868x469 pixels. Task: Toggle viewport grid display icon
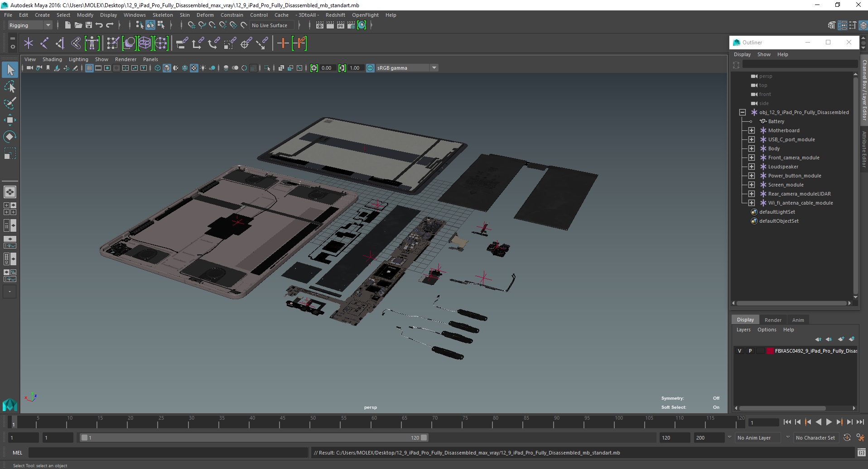[89, 68]
